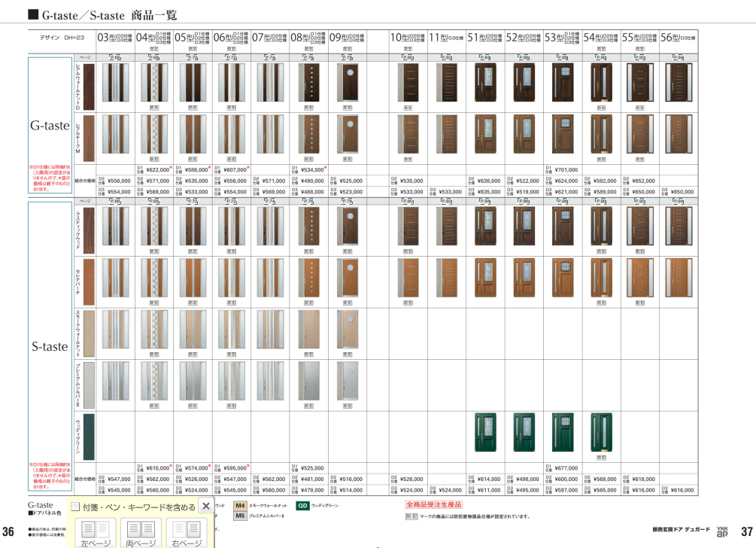Image resolution: width=756 pixels, height=548 pixels.
Task: Choose the 両ページ option
Action: 141,534
